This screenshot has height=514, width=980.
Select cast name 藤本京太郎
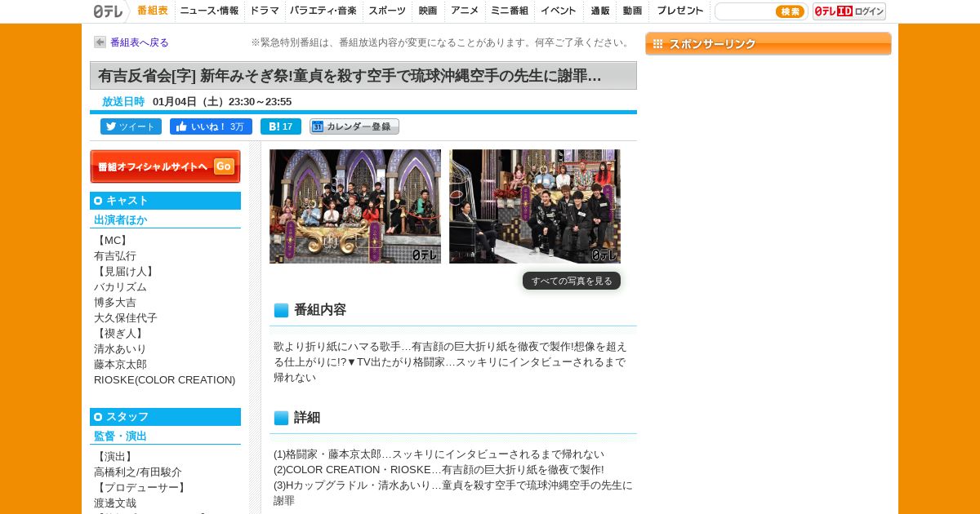[120, 365]
